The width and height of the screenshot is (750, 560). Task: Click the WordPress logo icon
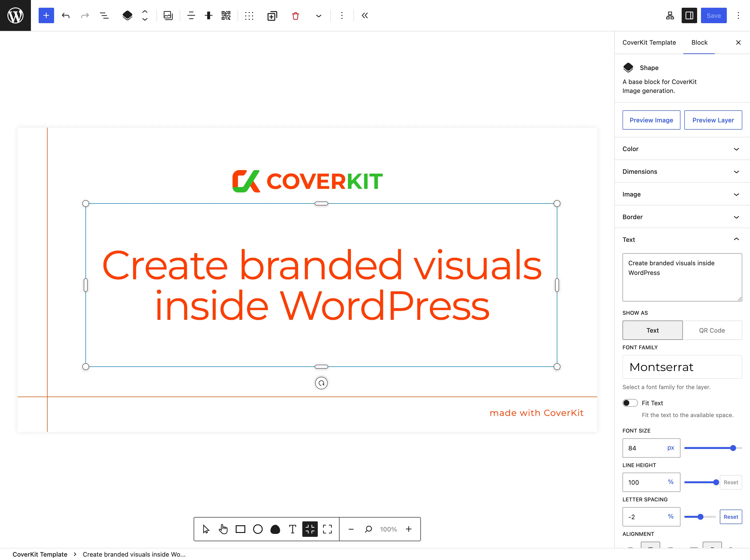point(15,15)
